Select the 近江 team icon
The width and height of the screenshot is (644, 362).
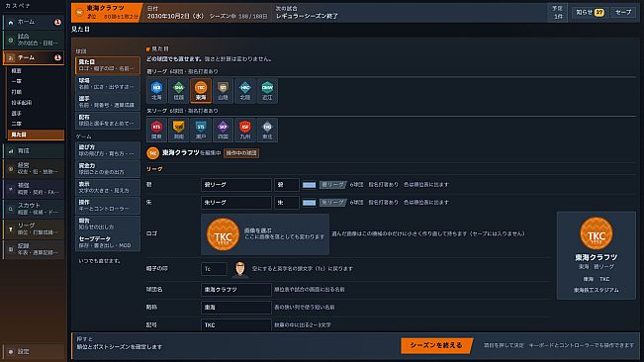click(x=267, y=91)
